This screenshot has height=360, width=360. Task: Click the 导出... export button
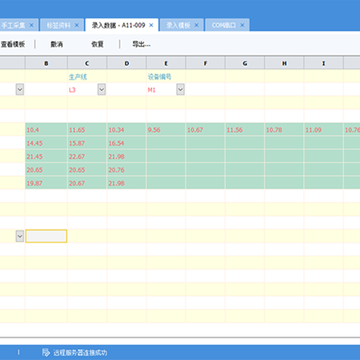141,44
